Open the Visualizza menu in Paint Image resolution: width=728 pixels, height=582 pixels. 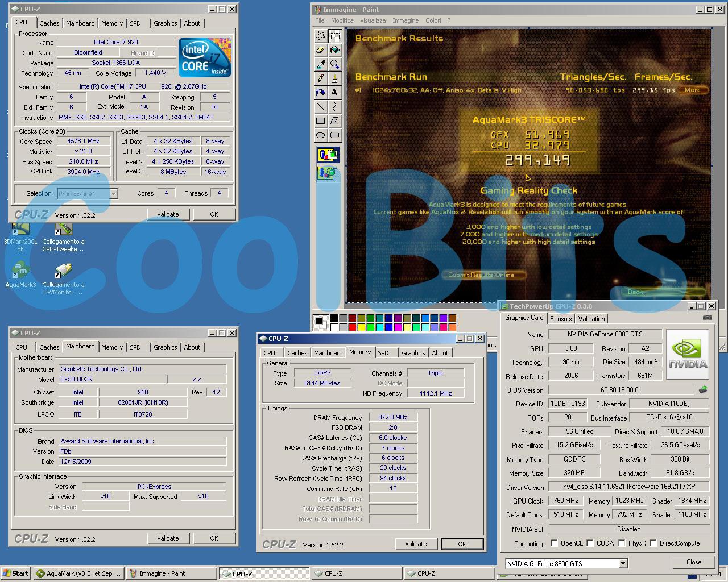pos(373,20)
